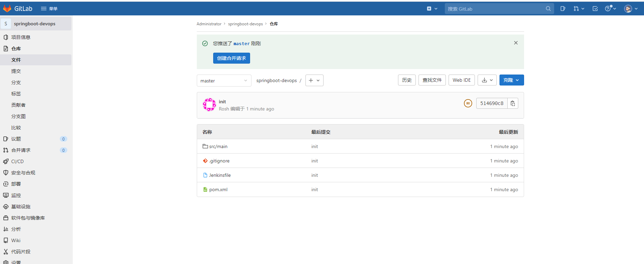Click the Administrator breadcrumb link
This screenshot has height=264, width=644.
tap(209, 24)
